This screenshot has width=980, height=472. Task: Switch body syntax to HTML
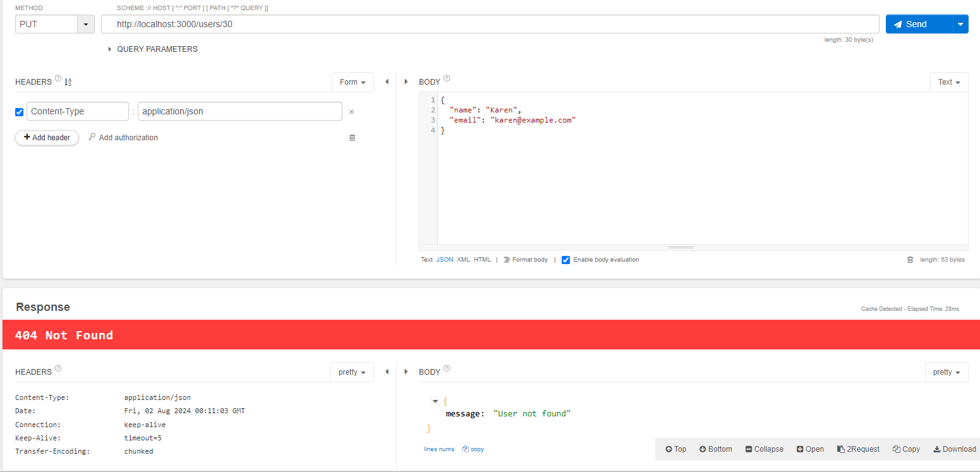[483, 260]
